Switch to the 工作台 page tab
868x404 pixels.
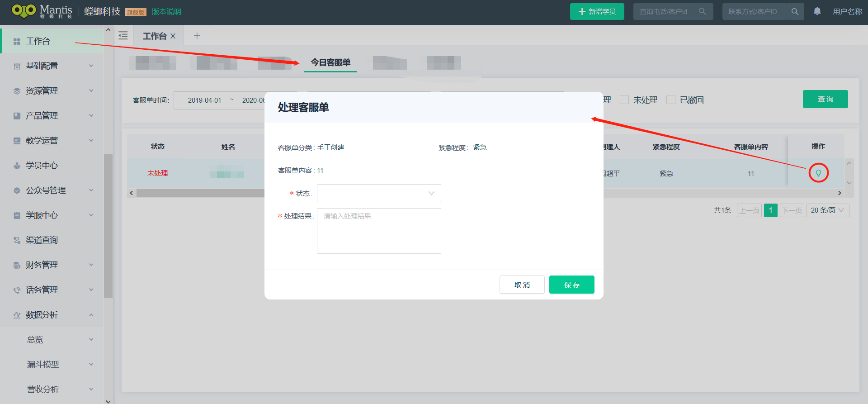coord(155,36)
